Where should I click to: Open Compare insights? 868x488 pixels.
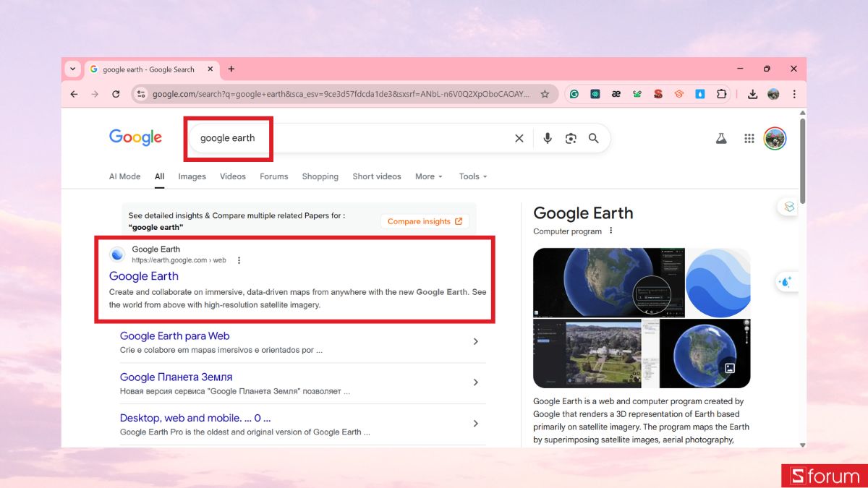(x=425, y=221)
